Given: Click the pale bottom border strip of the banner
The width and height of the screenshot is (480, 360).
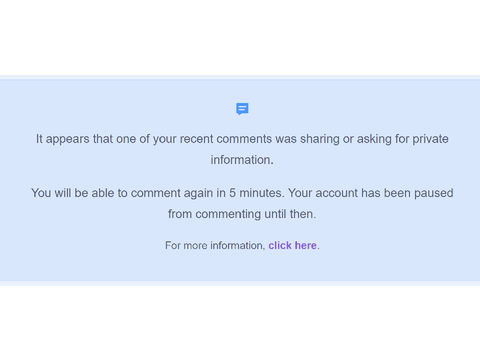Looking at the screenshot, I should [240, 283].
